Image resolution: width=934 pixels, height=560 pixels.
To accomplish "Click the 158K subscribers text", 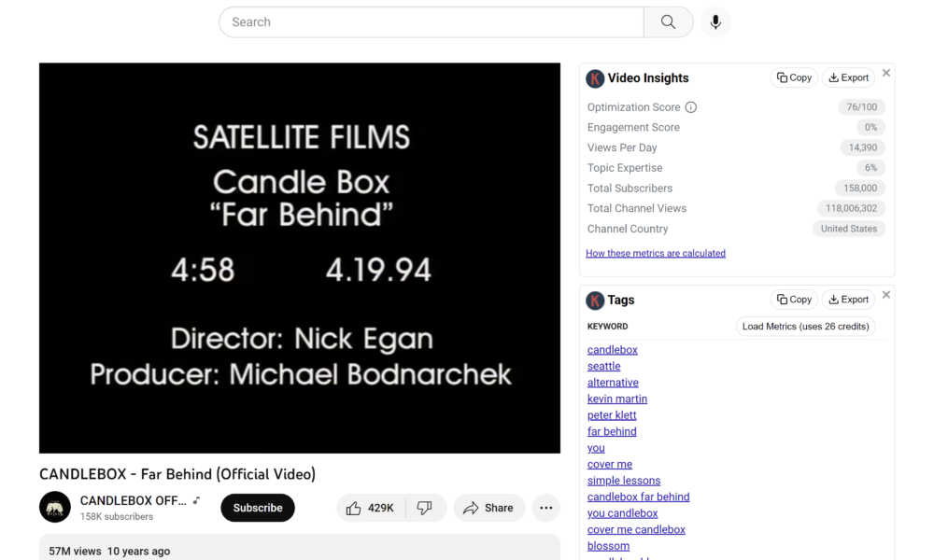I will 117,516.
